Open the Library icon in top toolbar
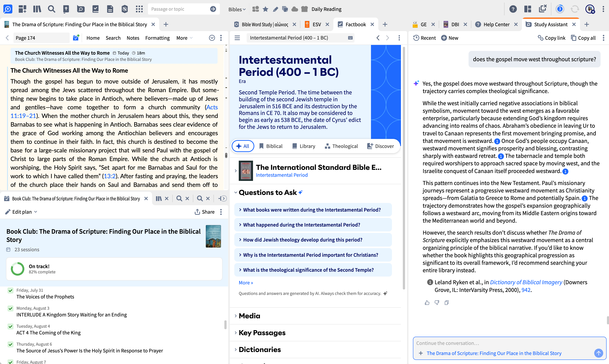The height and width of the screenshot is (364, 609). [x=37, y=9]
